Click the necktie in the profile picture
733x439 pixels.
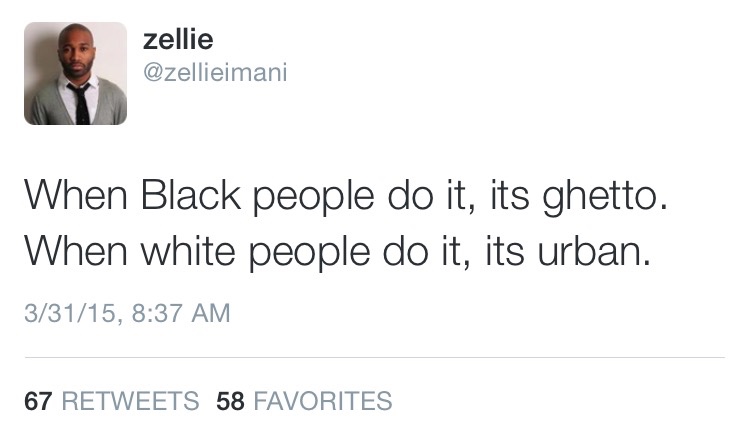(81, 100)
